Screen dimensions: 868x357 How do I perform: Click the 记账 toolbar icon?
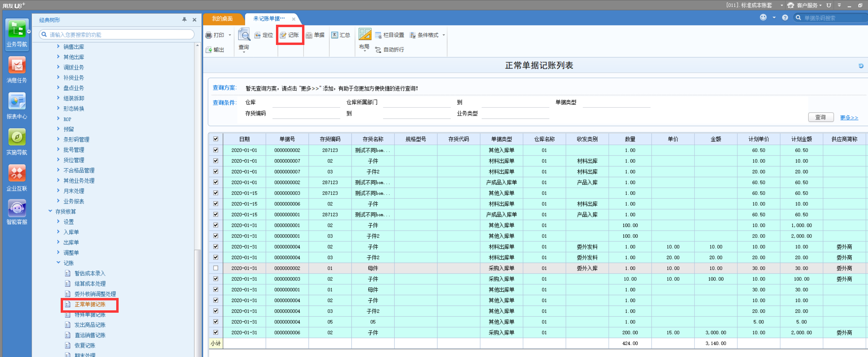[283, 35]
